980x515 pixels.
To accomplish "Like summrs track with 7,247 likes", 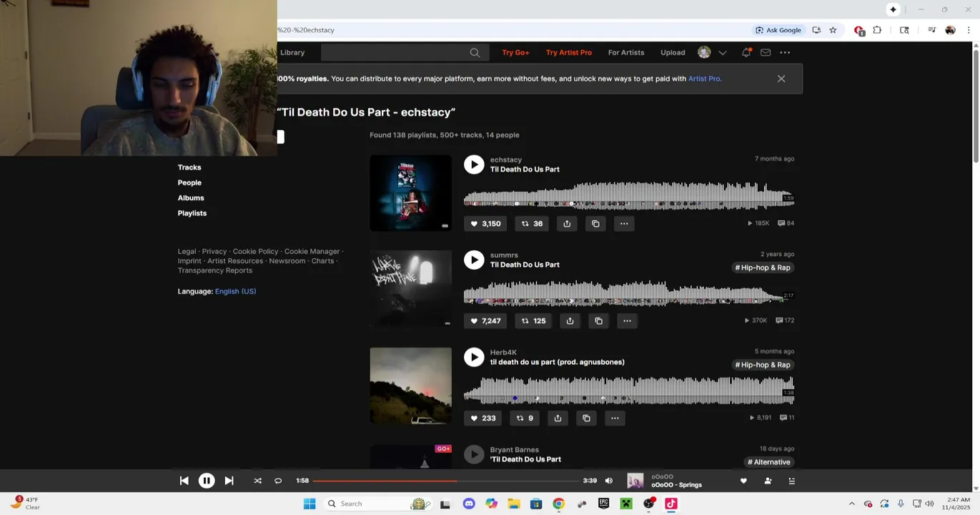I will pos(485,321).
